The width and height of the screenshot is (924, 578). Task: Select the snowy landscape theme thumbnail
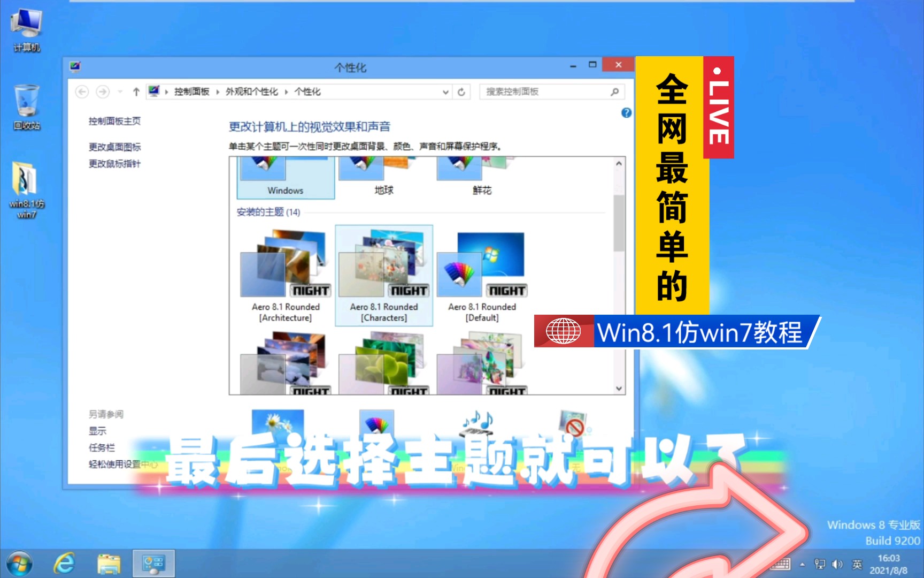(x=286, y=363)
